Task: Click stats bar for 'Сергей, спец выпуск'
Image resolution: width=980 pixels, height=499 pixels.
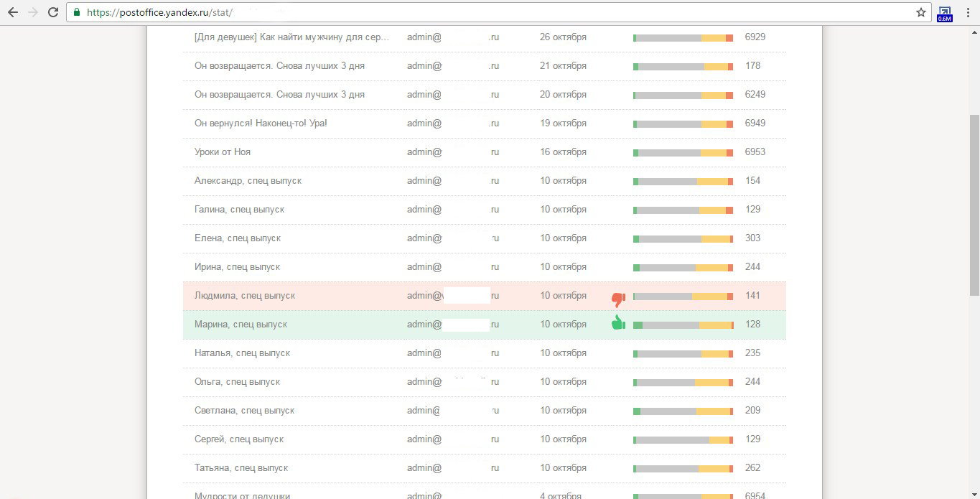Action: pos(683,439)
